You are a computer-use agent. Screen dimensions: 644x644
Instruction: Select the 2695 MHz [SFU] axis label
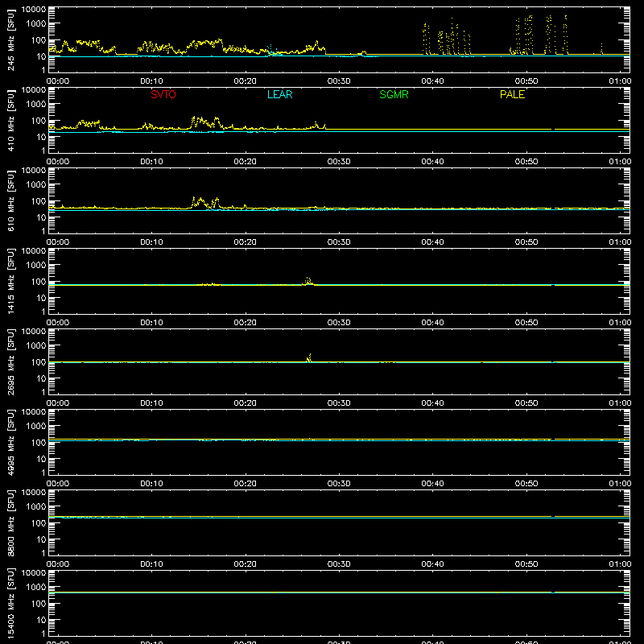pyautogui.click(x=10, y=361)
